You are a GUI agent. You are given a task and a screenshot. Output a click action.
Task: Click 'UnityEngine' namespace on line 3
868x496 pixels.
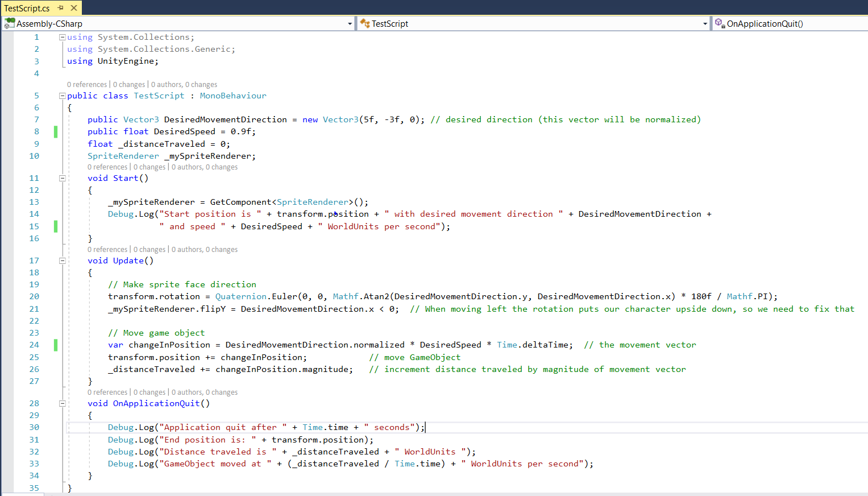(x=126, y=61)
